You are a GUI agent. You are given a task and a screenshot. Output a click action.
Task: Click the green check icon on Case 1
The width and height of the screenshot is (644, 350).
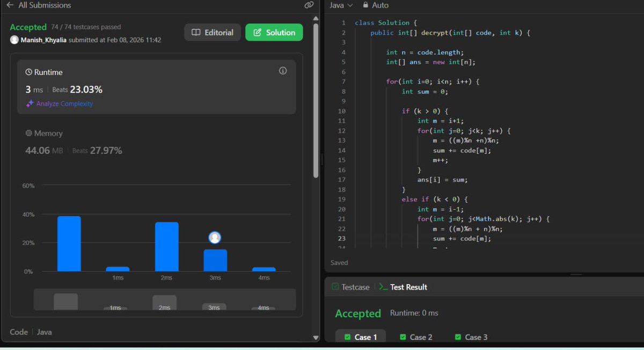(347, 337)
